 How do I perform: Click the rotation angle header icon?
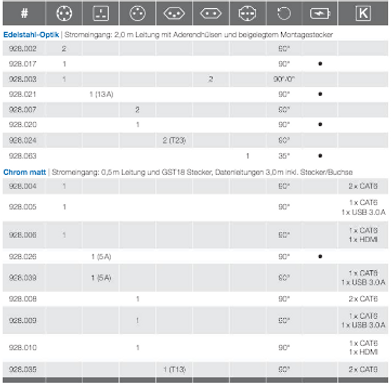tap(284, 13)
